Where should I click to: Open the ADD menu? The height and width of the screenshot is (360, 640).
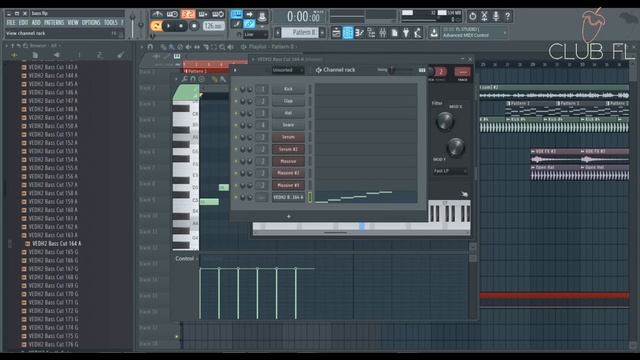tap(36, 22)
